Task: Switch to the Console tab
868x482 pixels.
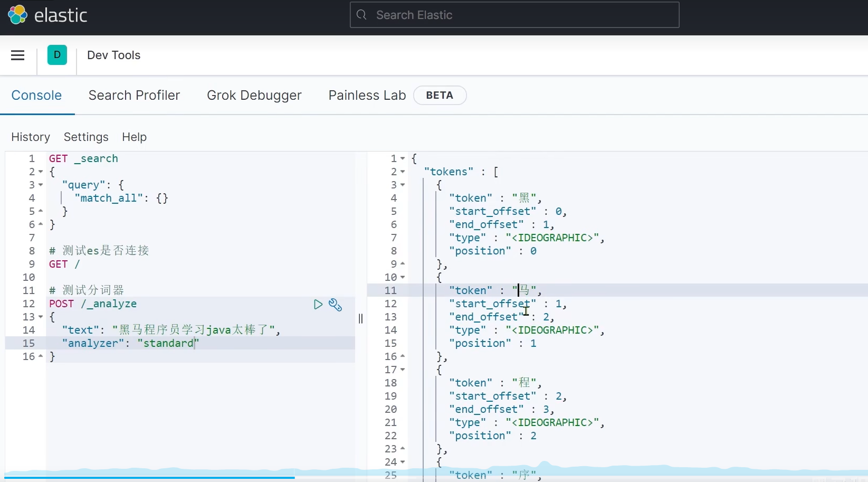Action: [x=36, y=96]
